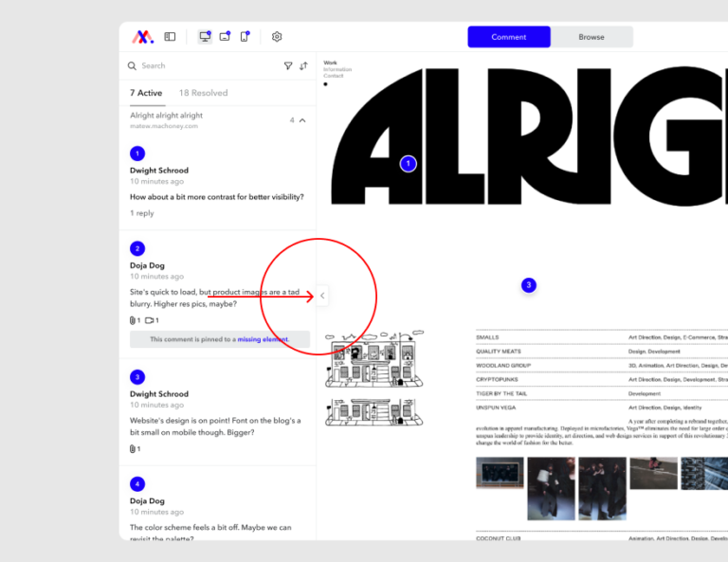Image resolution: width=728 pixels, height=562 pixels.
Task: Switch to Comment mode
Action: point(508,37)
